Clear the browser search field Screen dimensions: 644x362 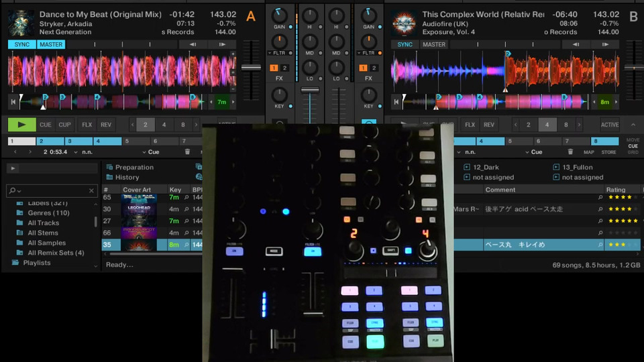tap(91, 190)
